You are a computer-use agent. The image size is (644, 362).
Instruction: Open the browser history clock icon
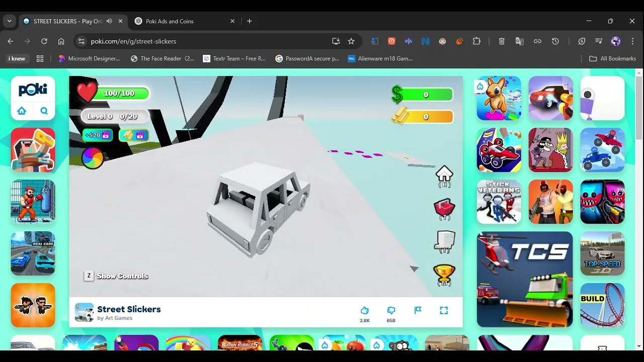pyautogui.click(x=555, y=41)
